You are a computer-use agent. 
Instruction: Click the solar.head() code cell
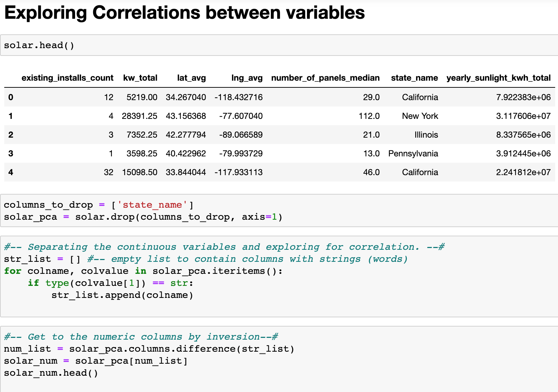pos(279,45)
